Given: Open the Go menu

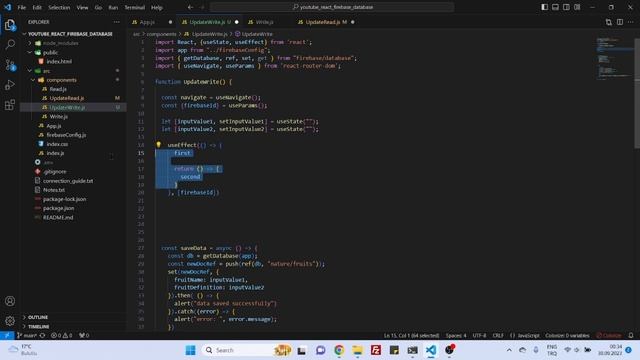Looking at the screenshot, I should 98,7.
